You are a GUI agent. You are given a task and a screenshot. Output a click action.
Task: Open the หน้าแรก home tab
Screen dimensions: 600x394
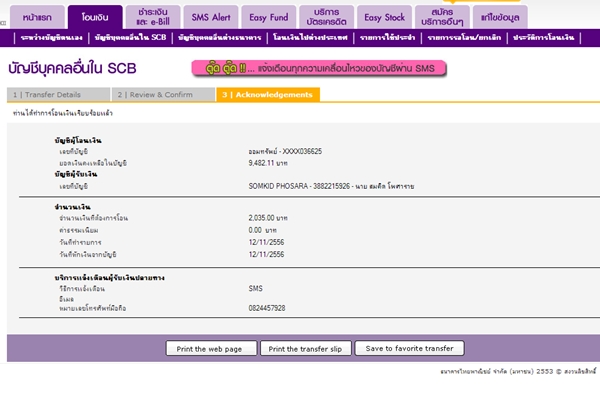[x=37, y=17]
